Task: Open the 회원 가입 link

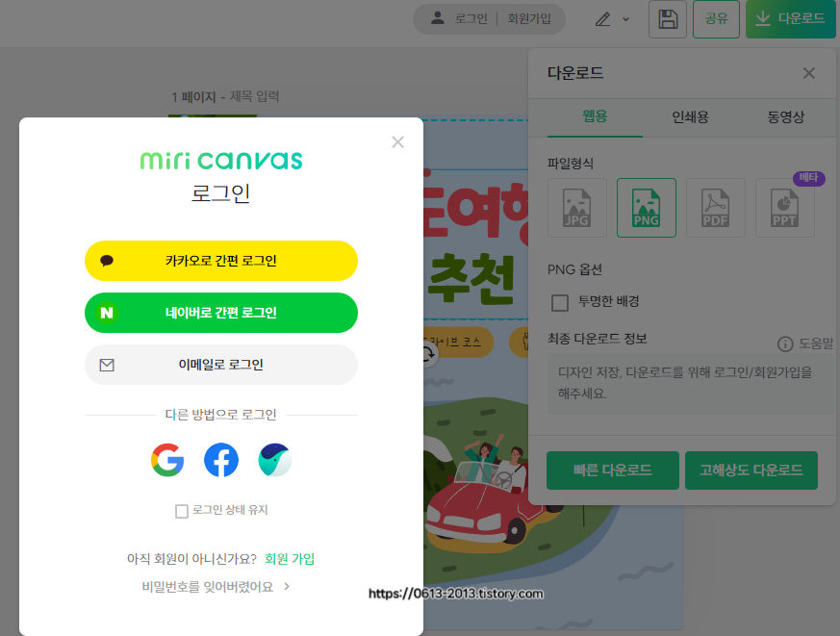Action: click(x=290, y=559)
